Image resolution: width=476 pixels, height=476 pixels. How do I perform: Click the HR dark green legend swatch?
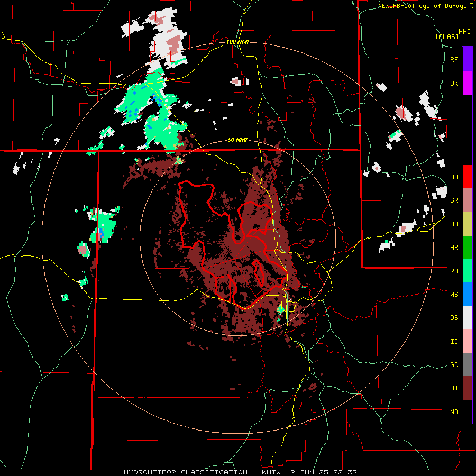467,248
